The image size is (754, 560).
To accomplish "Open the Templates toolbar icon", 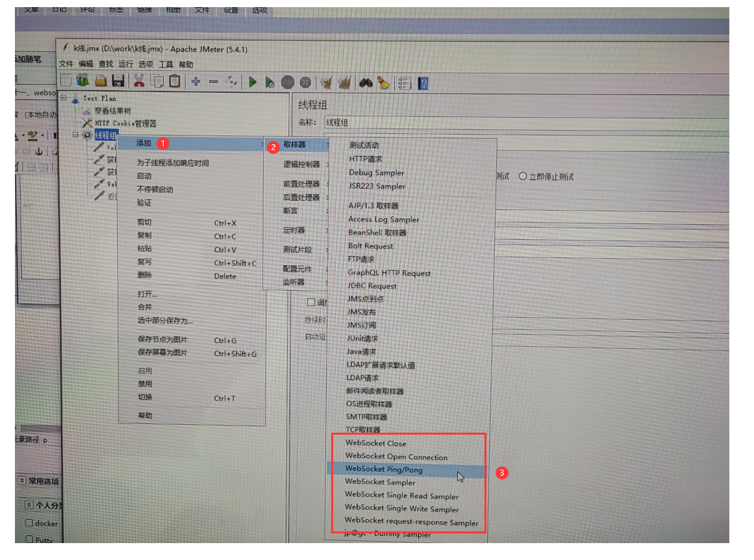I will coord(83,81).
